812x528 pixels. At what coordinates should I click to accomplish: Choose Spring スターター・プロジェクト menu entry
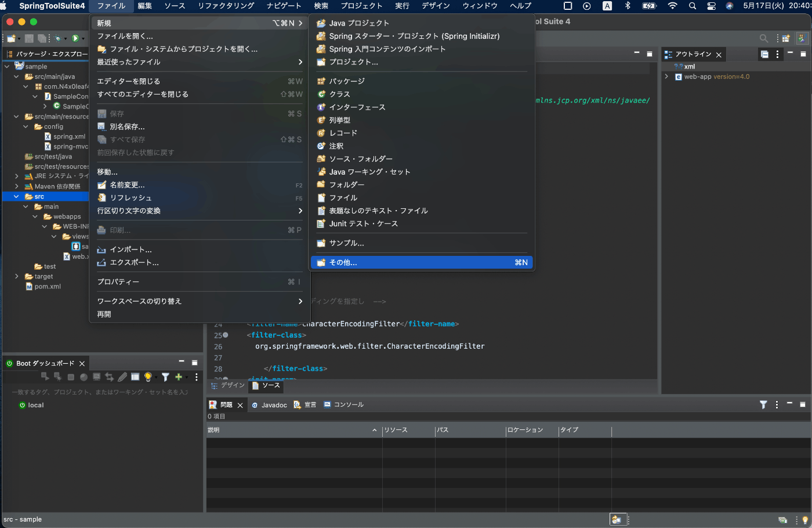click(x=422, y=36)
